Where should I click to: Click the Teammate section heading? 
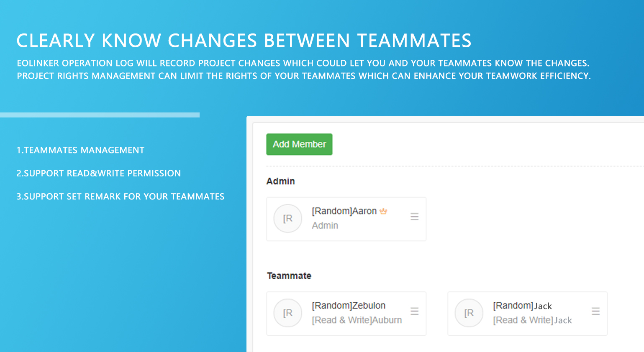point(289,275)
